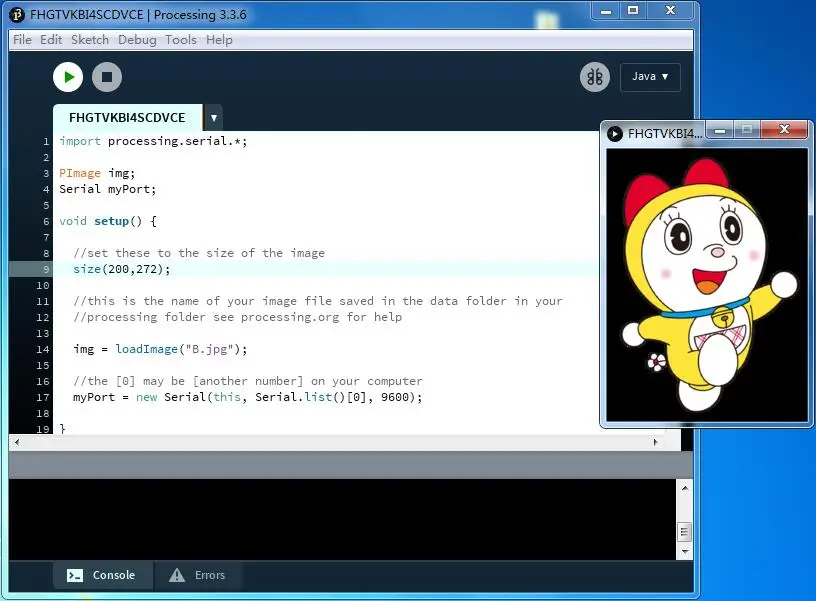This screenshot has height=601, width=816.
Task: Open the Help menu
Action: point(219,40)
